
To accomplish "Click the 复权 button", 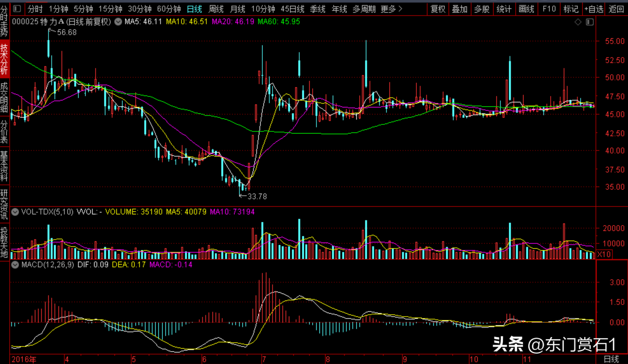I will pos(438,8).
